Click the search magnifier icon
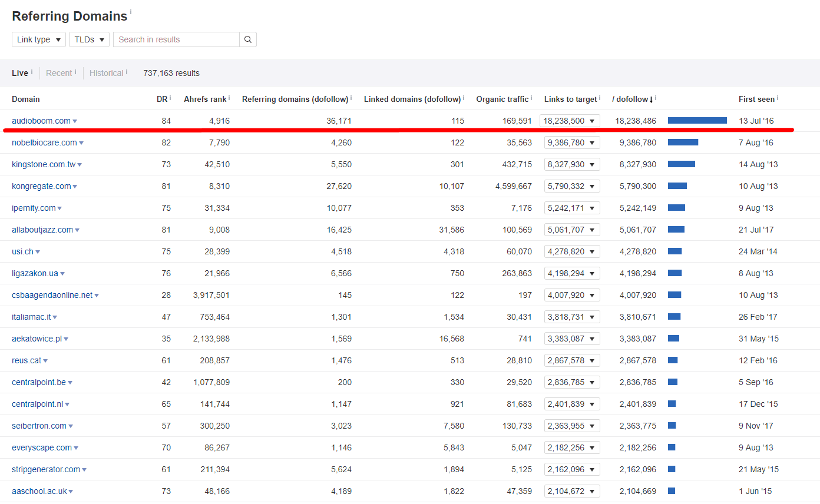 click(x=247, y=39)
